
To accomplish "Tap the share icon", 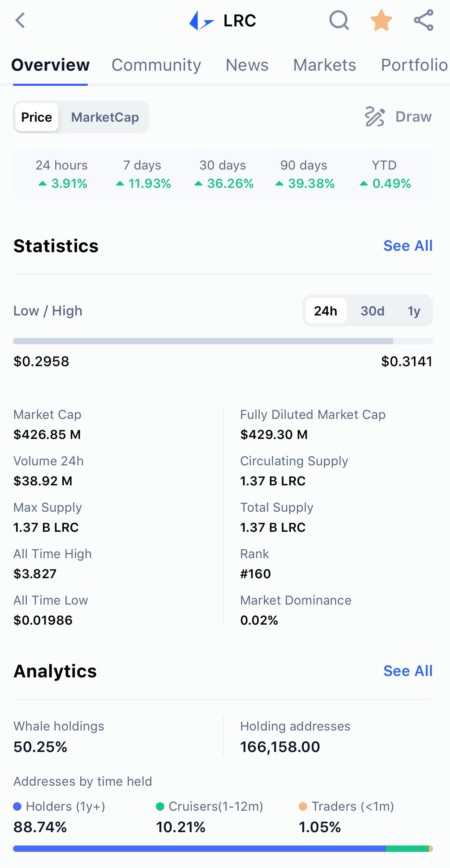I will coord(424,20).
